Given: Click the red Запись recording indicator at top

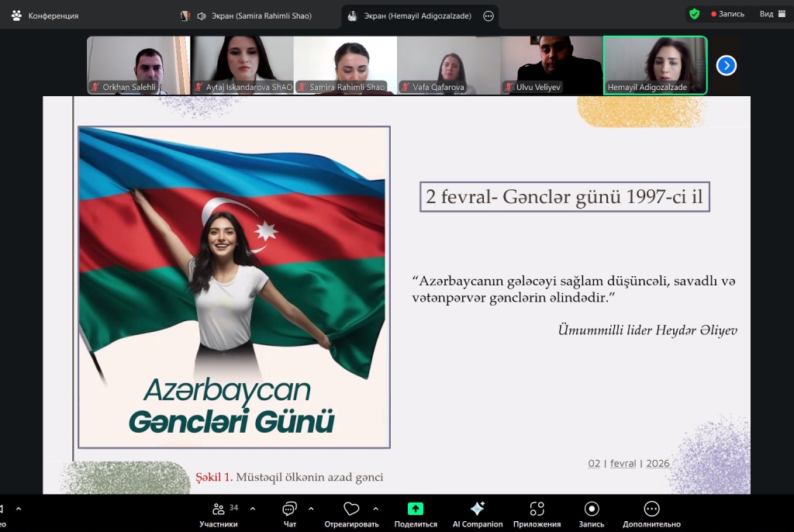Looking at the screenshot, I should [727, 14].
